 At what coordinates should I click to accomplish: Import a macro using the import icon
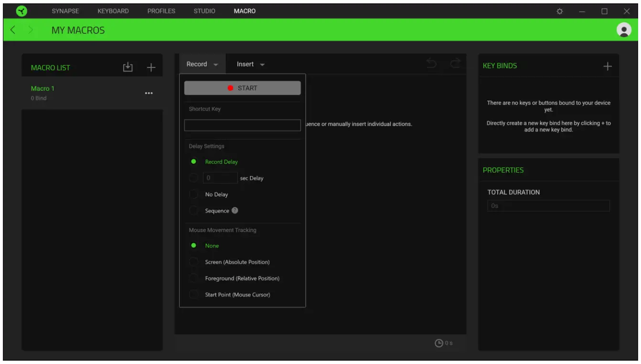[x=128, y=67]
